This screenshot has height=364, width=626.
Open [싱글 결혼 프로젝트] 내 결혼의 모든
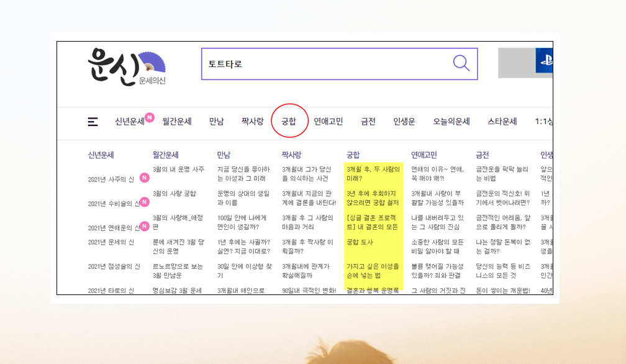click(x=372, y=222)
